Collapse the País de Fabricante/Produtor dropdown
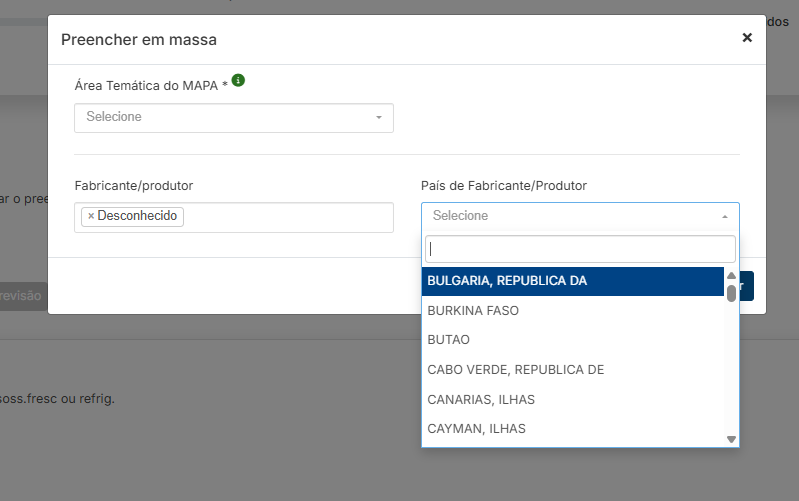799x501 pixels. (570, 216)
